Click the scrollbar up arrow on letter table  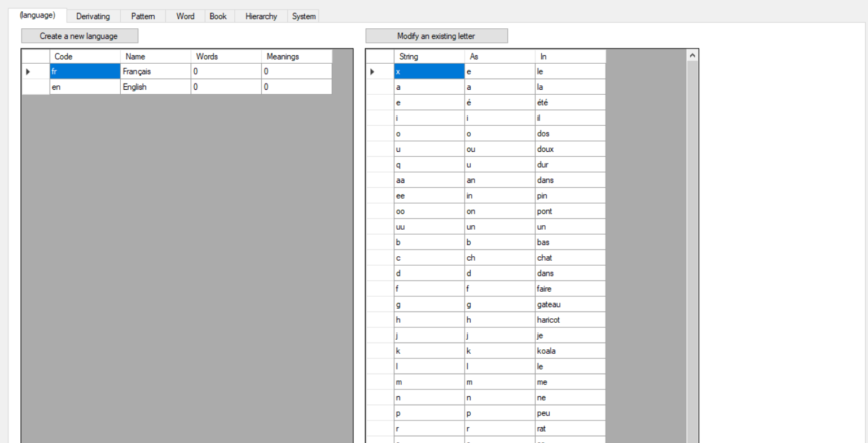click(x=692, y=55)
